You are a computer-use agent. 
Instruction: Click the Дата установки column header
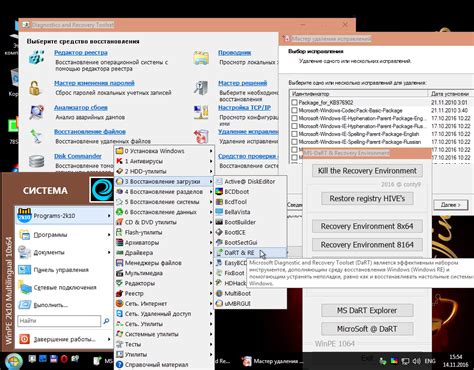pyautogui.click(x=451, y=94)
